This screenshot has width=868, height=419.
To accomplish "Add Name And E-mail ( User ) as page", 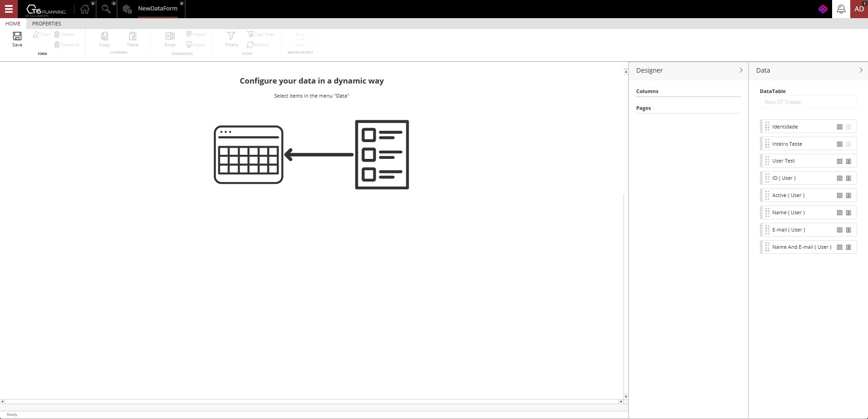I will [x=848, y=247].
